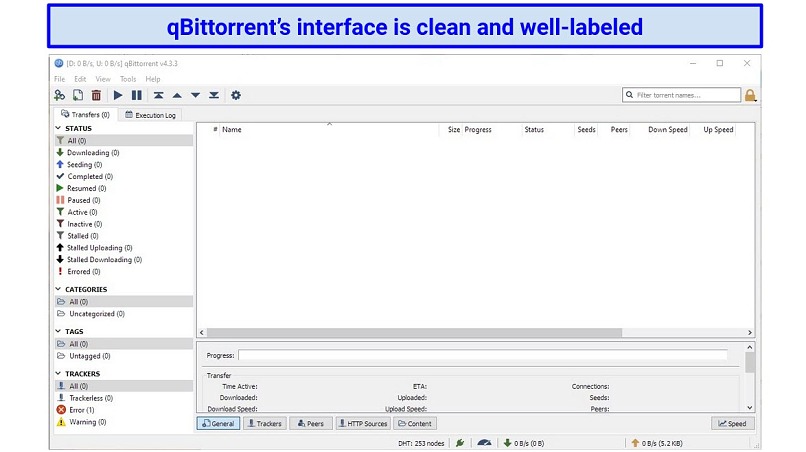Open the Speed graph tab
The height and width of the screenshot is (452, 806).
tap(732, 423)
